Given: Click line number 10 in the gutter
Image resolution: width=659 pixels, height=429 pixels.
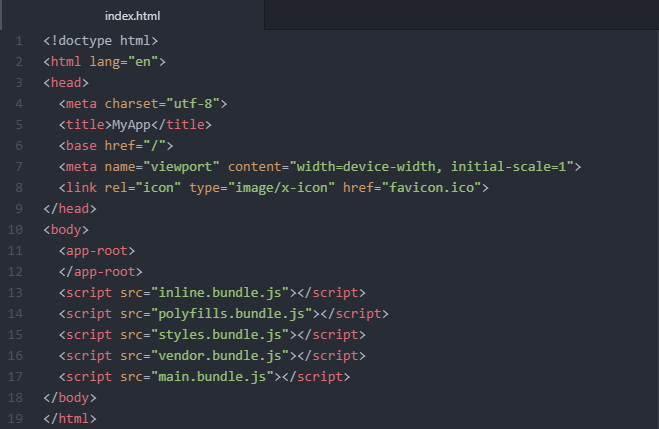Looking at the screenshot, I should pos(17,230).
